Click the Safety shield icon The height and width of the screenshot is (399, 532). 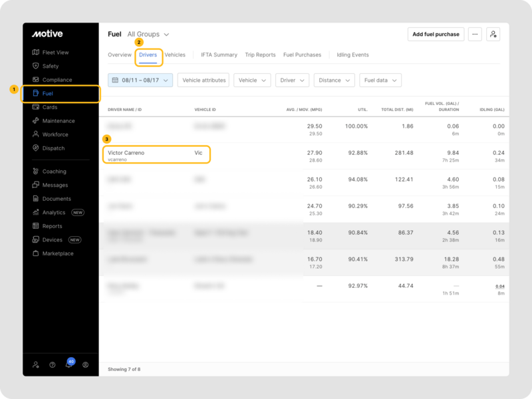coord(36,66)
